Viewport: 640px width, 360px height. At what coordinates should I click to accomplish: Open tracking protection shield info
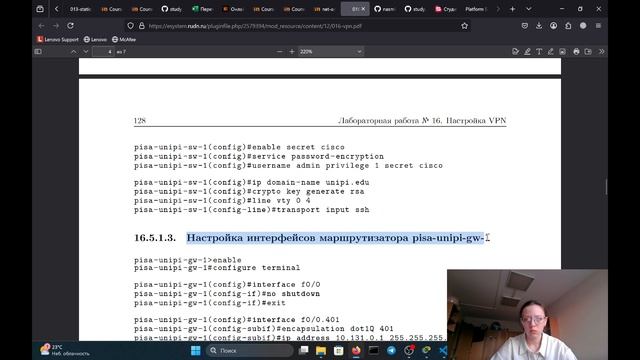click(130, 26)
